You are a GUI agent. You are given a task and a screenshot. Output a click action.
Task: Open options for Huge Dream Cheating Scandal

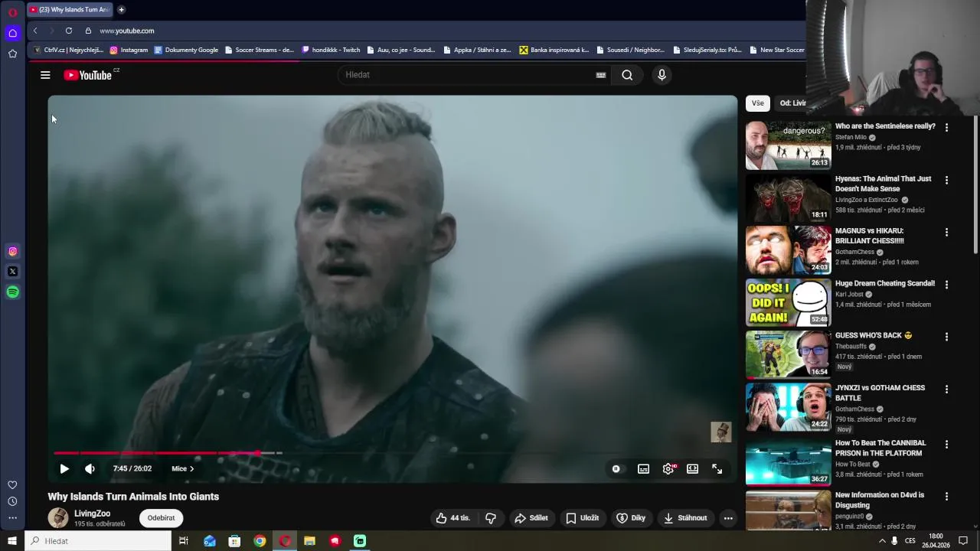946,284
